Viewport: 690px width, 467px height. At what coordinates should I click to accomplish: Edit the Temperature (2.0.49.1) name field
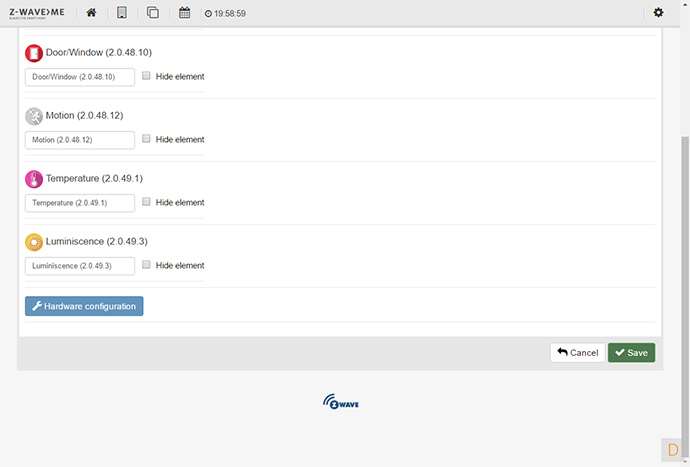[x=80, y=203]
